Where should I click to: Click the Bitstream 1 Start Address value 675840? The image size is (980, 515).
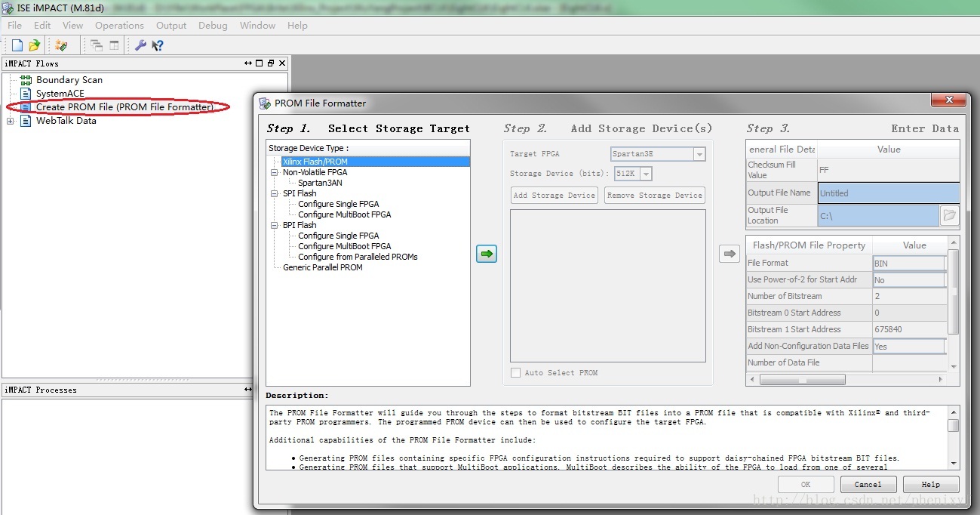(x=909, y=330)
